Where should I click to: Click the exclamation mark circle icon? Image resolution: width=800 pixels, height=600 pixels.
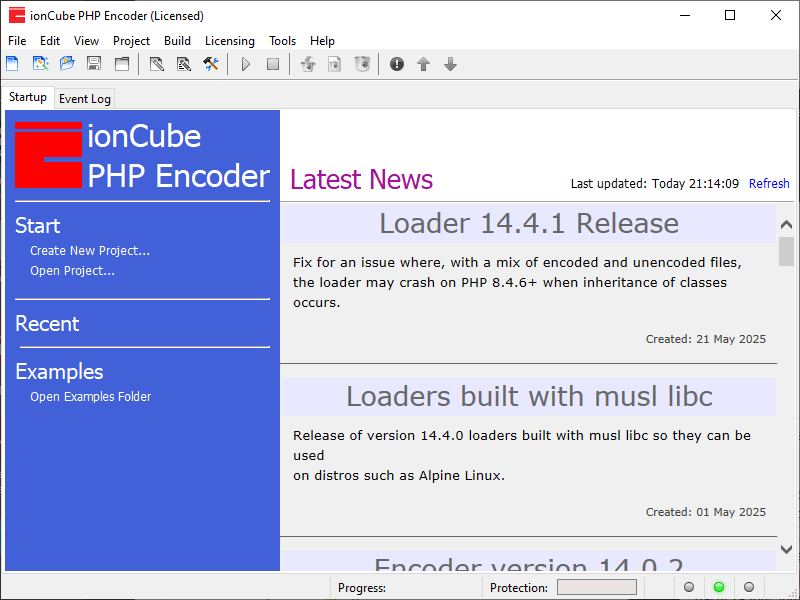tap(397, 64)
